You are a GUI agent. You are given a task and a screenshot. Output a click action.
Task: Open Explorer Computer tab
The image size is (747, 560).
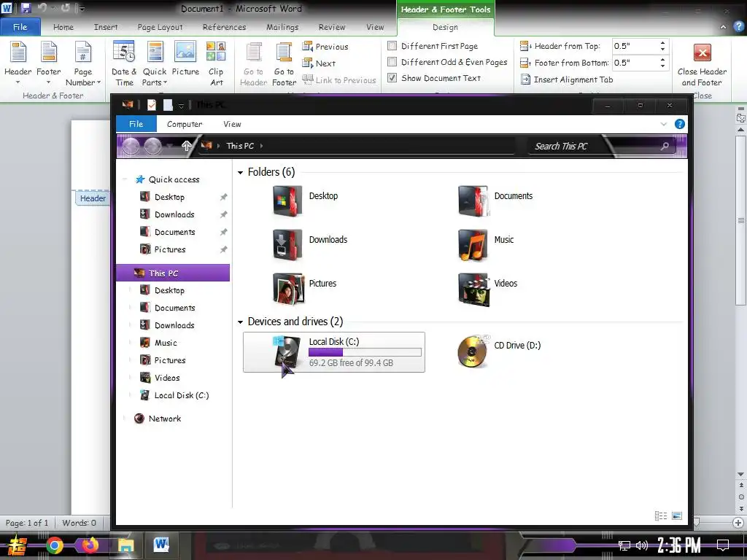185,124
